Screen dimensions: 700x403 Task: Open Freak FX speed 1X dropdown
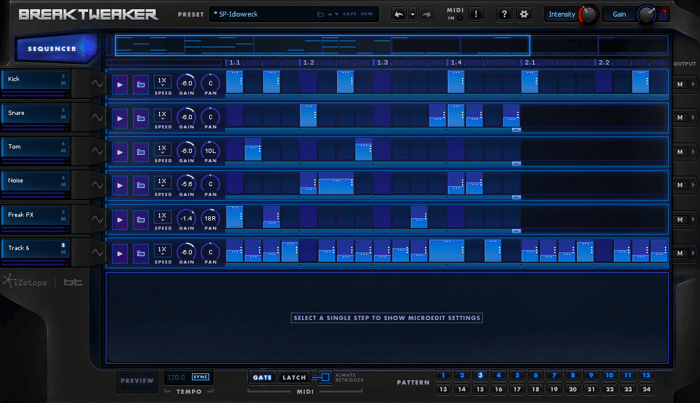click(x=162, y=217)
